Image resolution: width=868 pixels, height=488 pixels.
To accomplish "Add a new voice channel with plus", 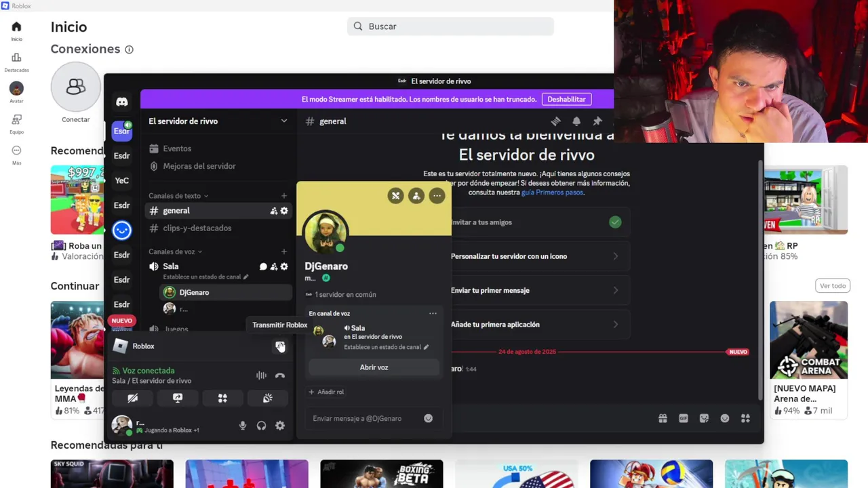I will tap(284, 251).
